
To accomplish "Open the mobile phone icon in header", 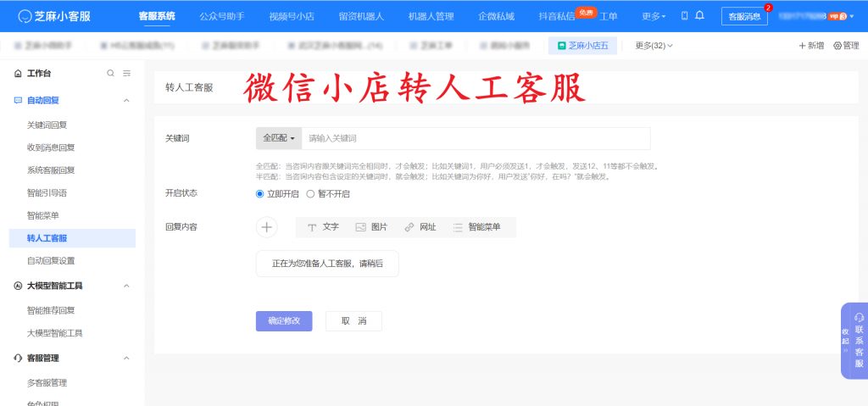I will pos(685,15).
